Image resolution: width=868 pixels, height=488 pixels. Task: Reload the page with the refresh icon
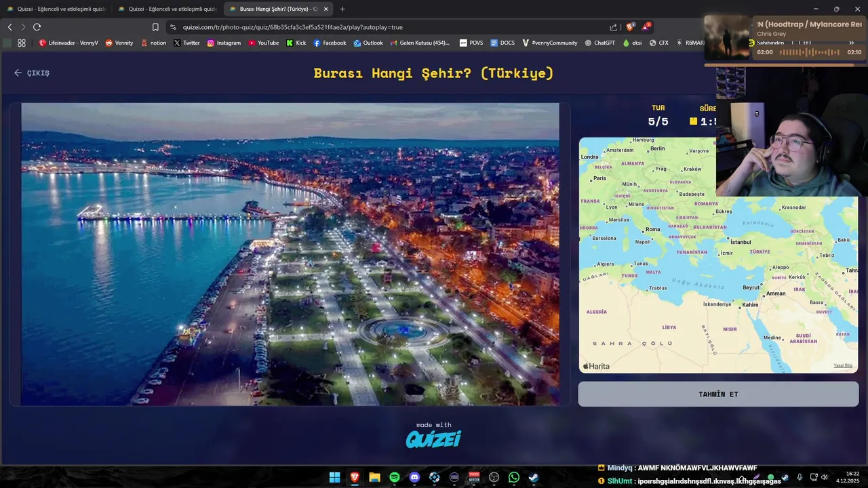click(x=37, y=27)
